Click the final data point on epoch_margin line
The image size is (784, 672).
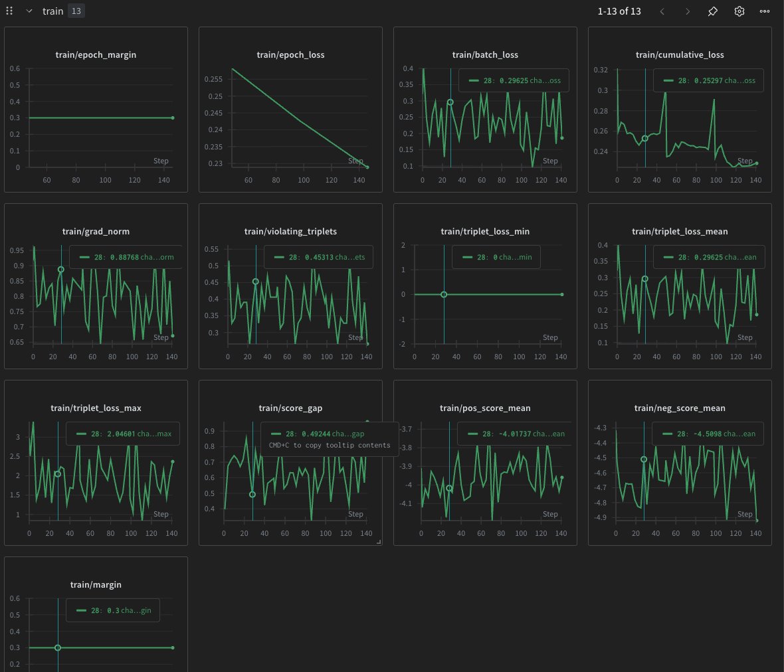pos(173,118)
